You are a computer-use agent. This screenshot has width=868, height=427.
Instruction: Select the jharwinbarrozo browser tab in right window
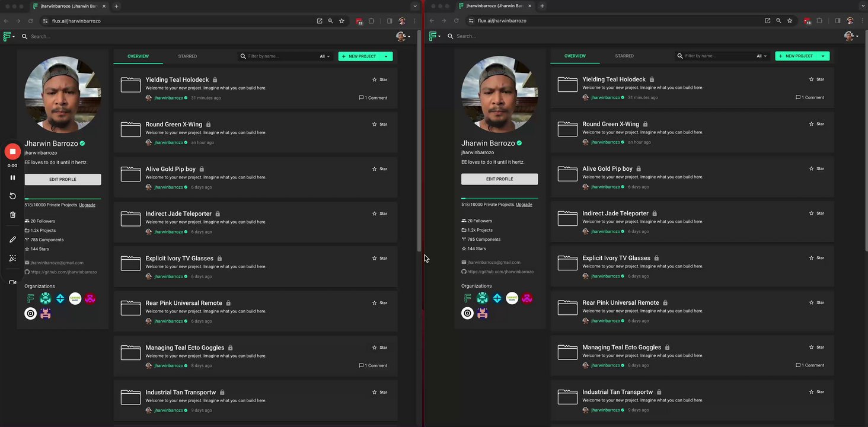point(494,6)
